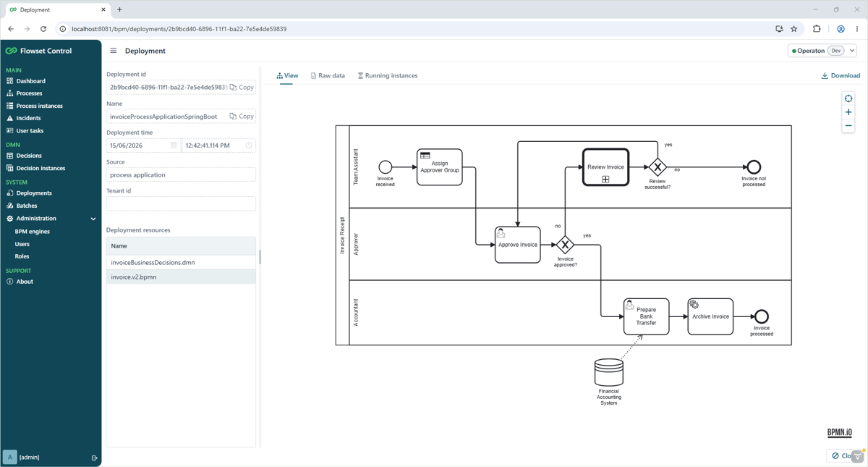Viewport: 868px width, 467px height.
Task: Open the deployment date calendar icon
Action: click(174, 146)
